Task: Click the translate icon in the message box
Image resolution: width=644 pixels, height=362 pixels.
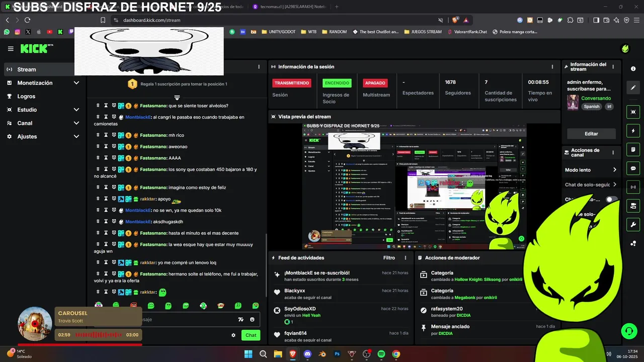Action: tap(240, 319)
